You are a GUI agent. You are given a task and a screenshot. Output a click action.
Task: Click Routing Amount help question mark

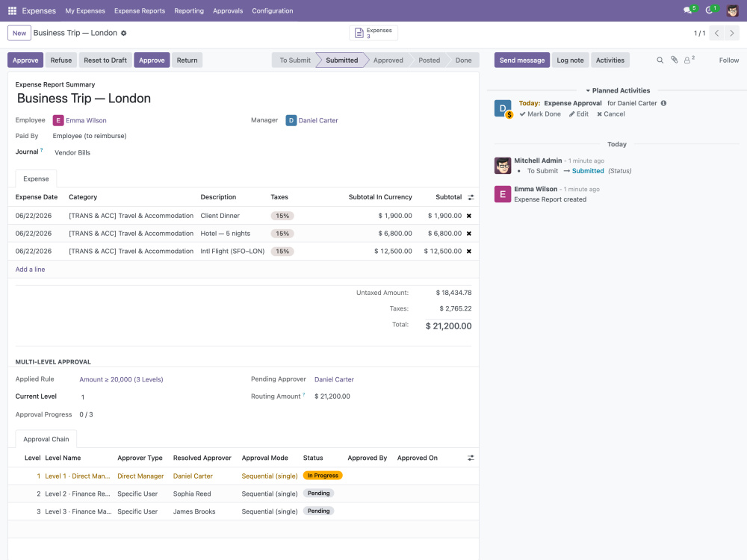303,395
